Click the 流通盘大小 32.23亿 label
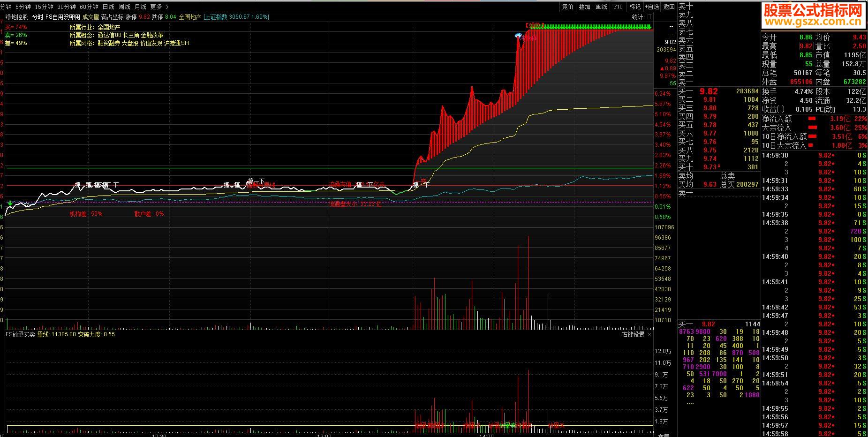The image size is (868, 437). tap(355, 204)
